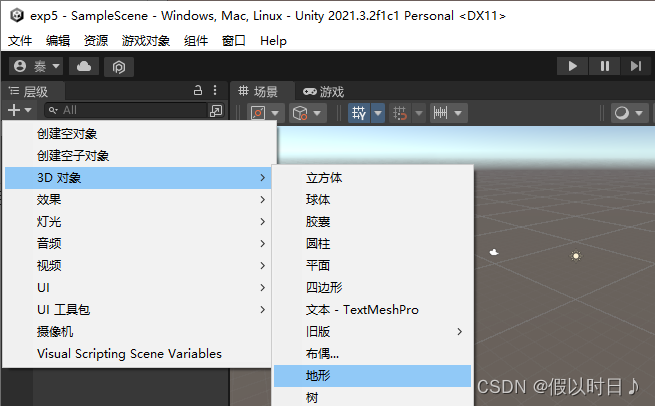Select Visual Scripting Scene Variables entry

click(138, 354)
